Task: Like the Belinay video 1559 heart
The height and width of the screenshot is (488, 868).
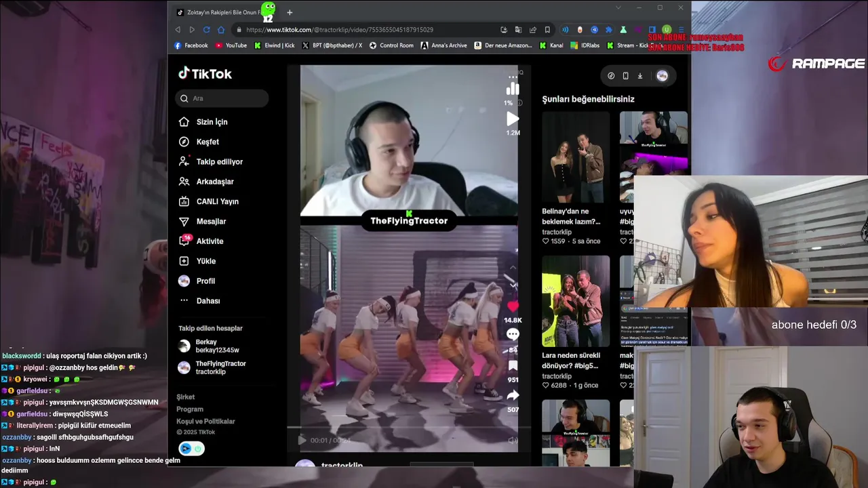Action: pyautogui.click(x=546, y=241)
